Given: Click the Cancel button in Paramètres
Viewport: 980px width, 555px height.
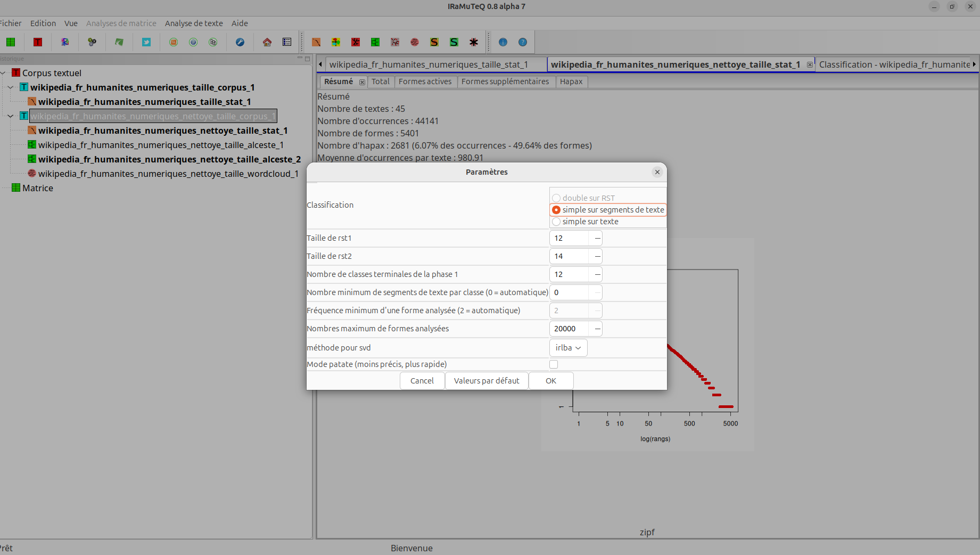Looking at the screenshot, I should coord(422,381).
